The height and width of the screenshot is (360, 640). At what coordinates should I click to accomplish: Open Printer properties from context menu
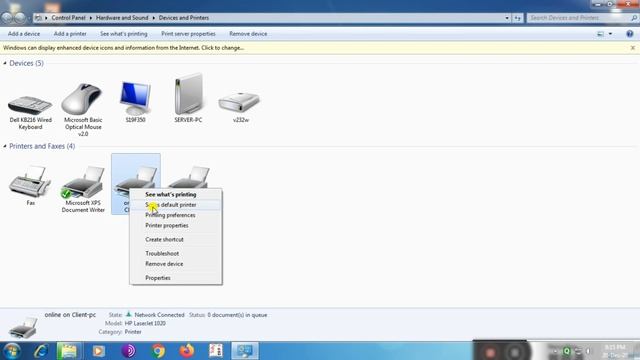coord(176,225)
